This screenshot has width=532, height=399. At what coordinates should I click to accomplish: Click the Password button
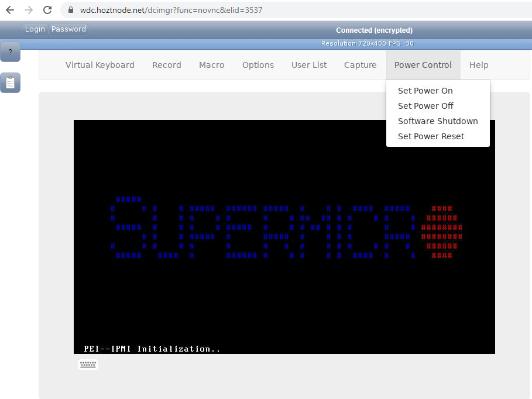click(68, 29)
